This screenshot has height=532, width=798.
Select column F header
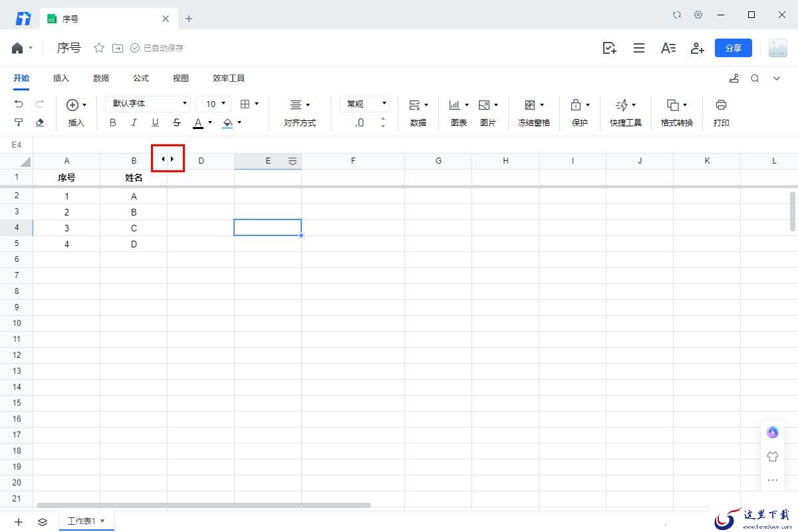tap(353, 161)
